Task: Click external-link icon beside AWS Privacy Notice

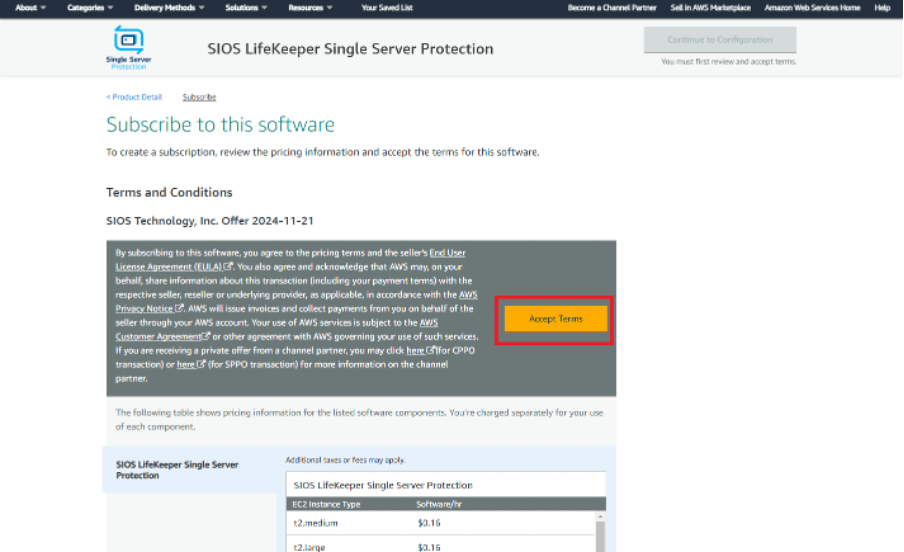Action: (179, 309)
